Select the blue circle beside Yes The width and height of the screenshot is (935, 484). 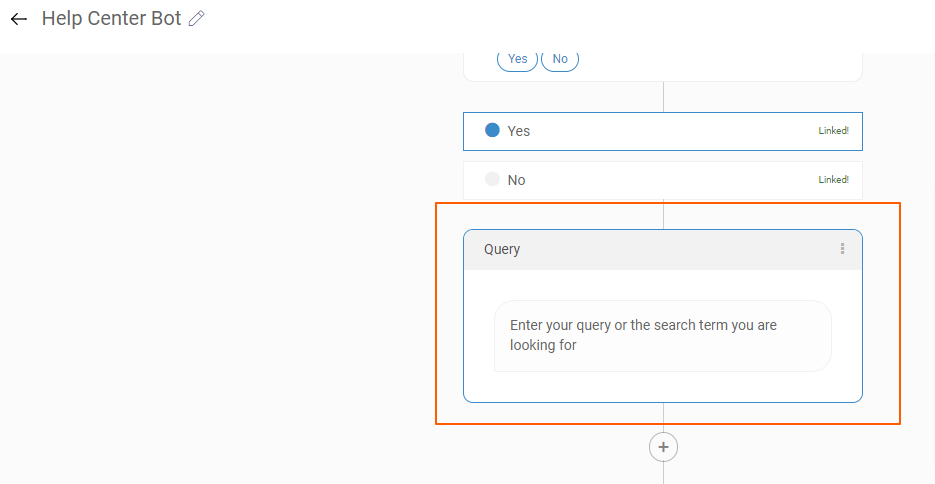coord(492,130)
